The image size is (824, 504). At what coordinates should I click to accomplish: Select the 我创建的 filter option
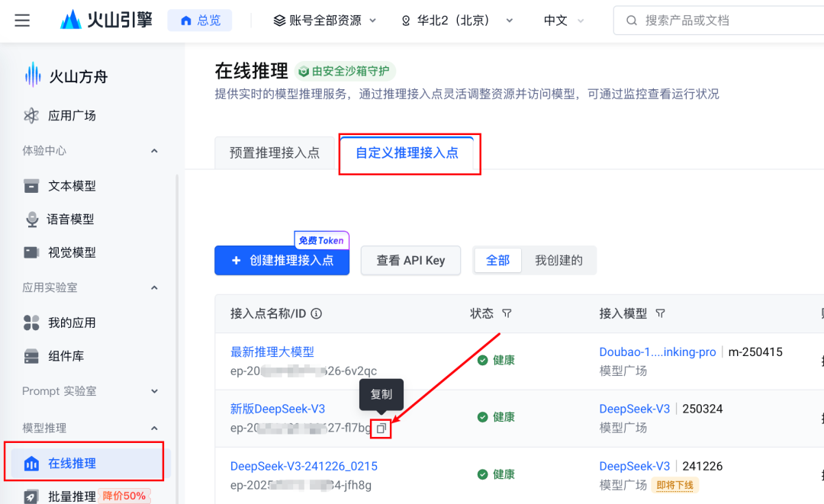pyautogui.click(x=558, y=261)
